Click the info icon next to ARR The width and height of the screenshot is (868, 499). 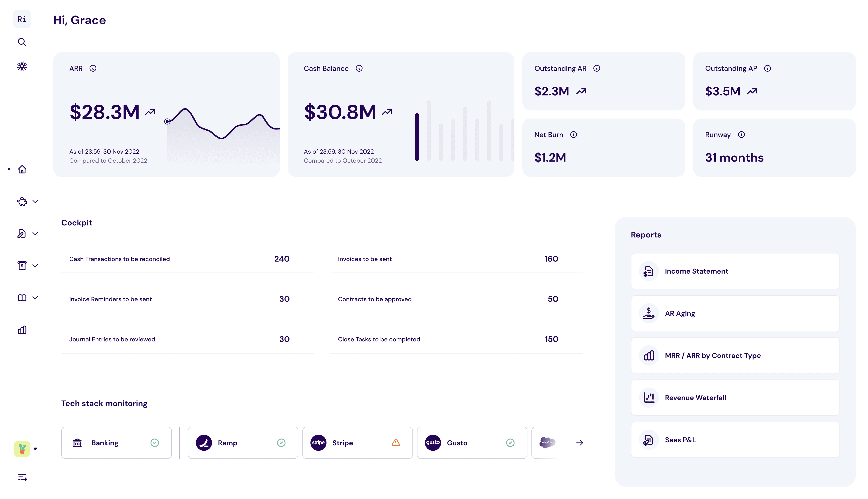(93, 68)
